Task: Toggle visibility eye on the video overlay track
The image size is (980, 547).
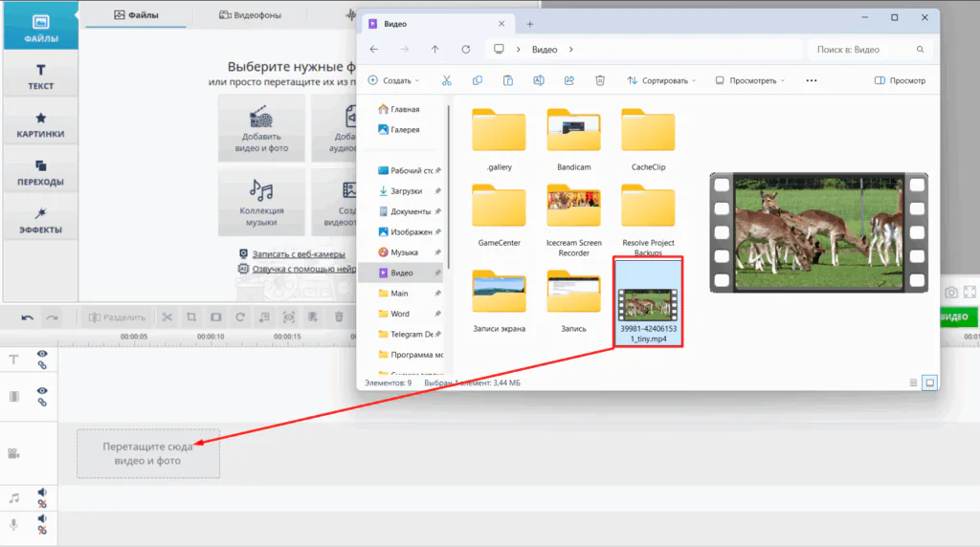Action: click(42, 390)
